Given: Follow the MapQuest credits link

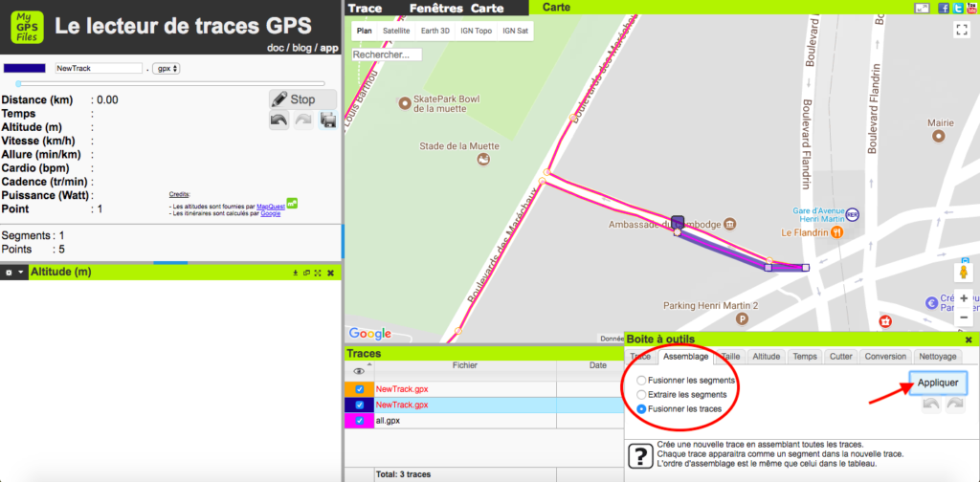Looking at the screenshot, I should [271, 206].
